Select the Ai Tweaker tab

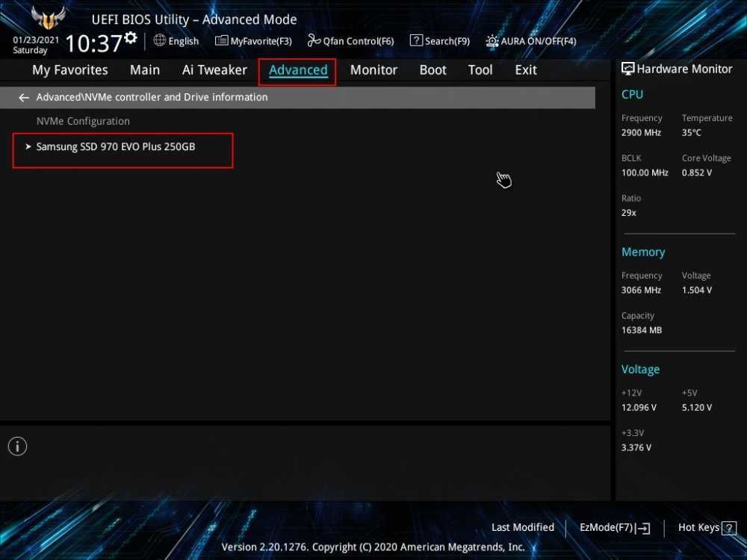click(x=214, y=70)
